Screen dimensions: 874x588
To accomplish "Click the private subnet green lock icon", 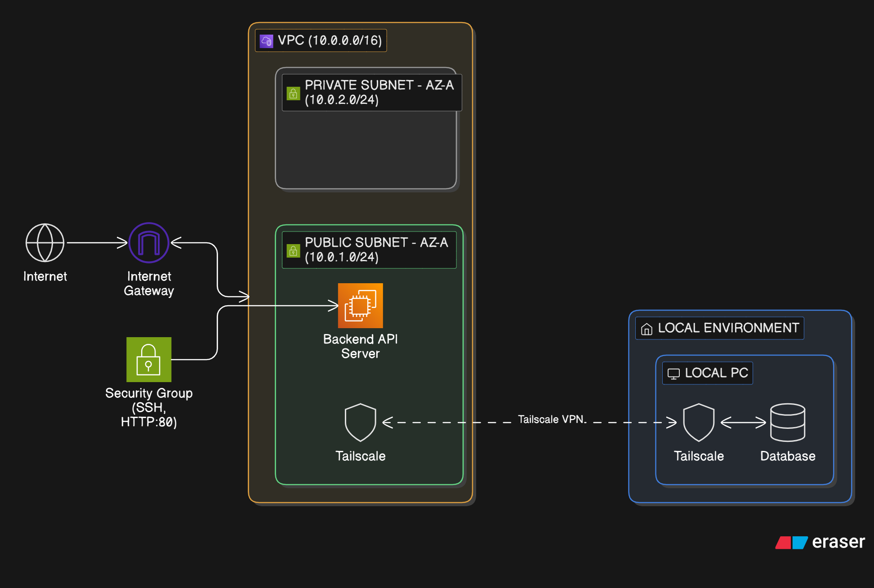I will coord(293,94).
